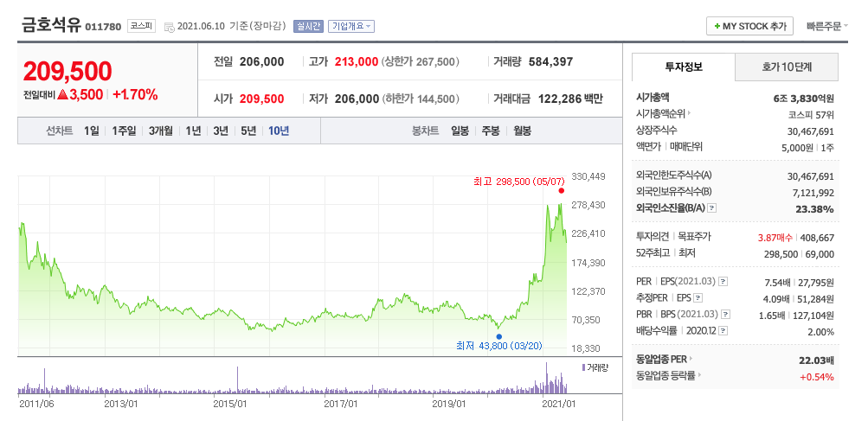Click the +0.54% sector change rate
868x421 pixels.
[817, 377]
